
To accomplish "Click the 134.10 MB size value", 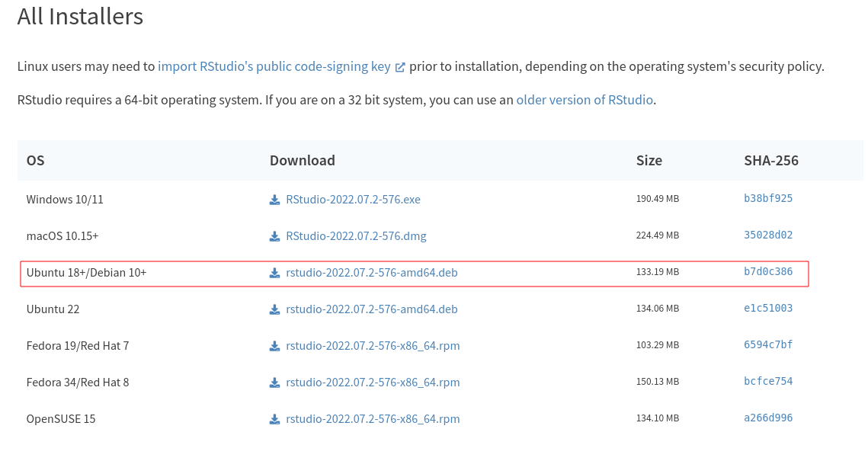I will pos(657,418).
